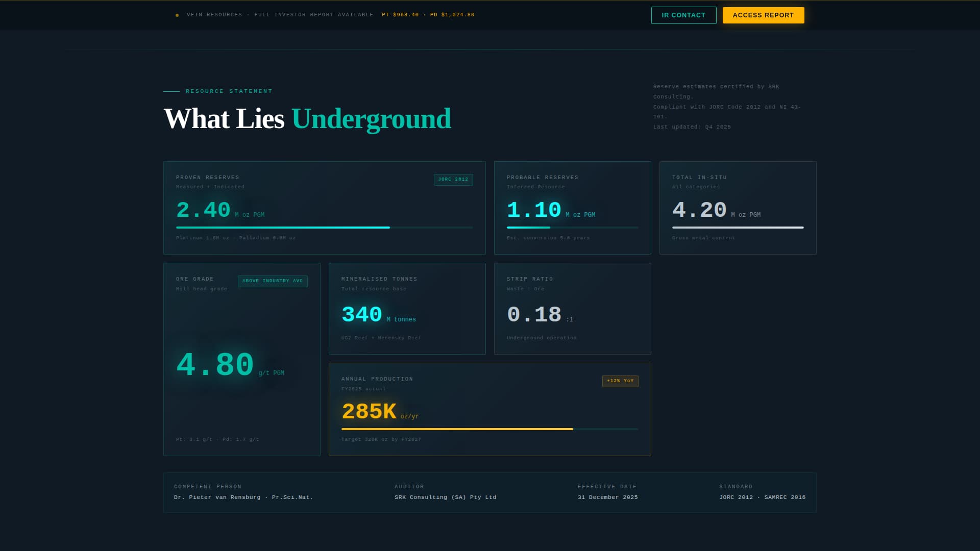Click the Resource Statement section label
980x551 pixels.
click(229, 91)
